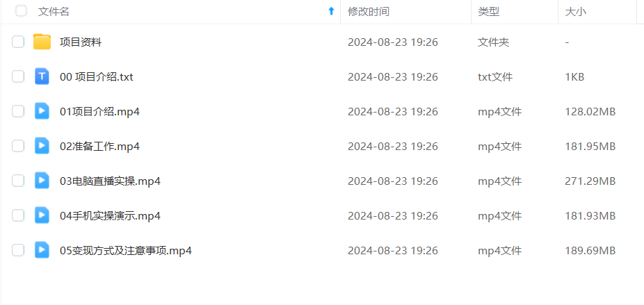The width and height of the screenshot is (644, 305).
Task: Sort by the 类型 column header
Action: [x=489, y=12]
